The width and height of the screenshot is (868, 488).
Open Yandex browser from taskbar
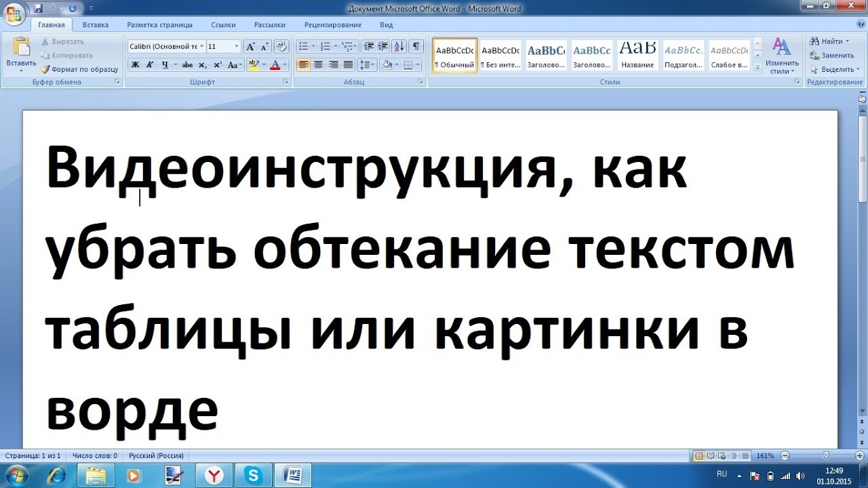[x=214, y=475]
